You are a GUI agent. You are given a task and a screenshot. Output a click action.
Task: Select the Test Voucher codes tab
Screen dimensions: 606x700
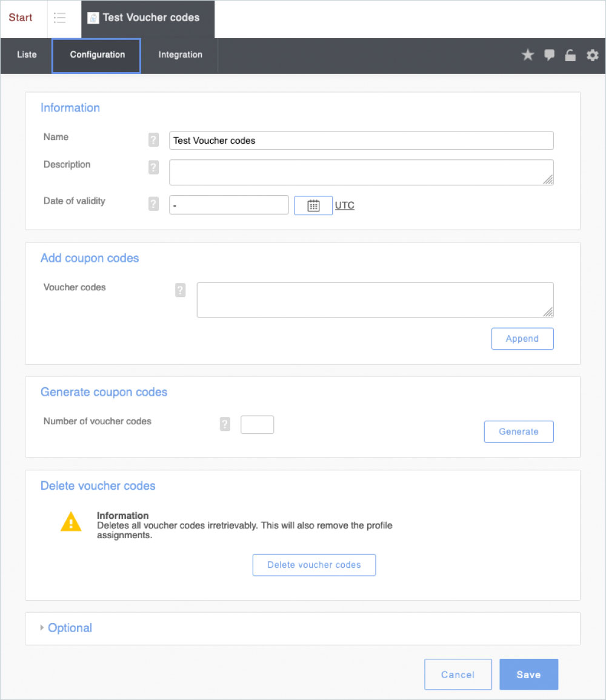click(x=148, y=18)
